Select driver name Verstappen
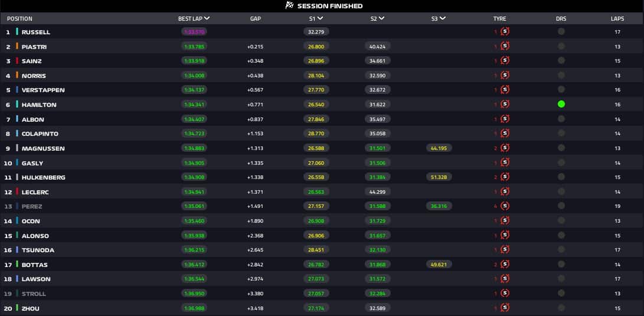 tap(43, 90)
